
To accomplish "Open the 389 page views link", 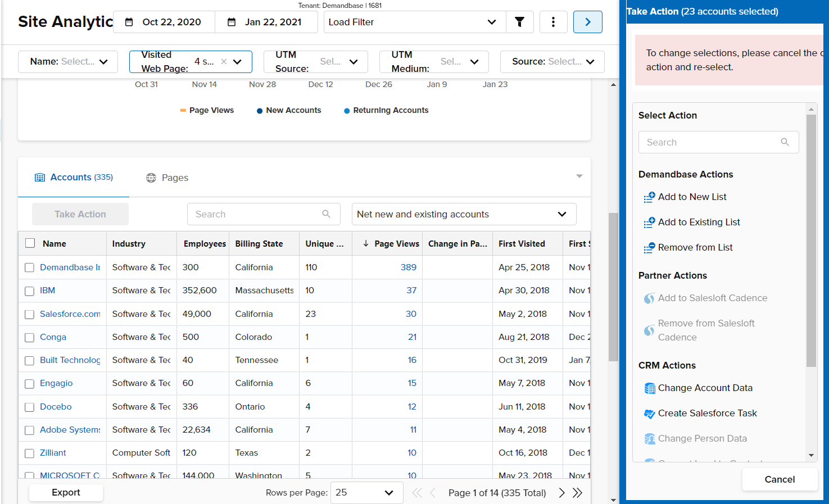I will (409, 267).
